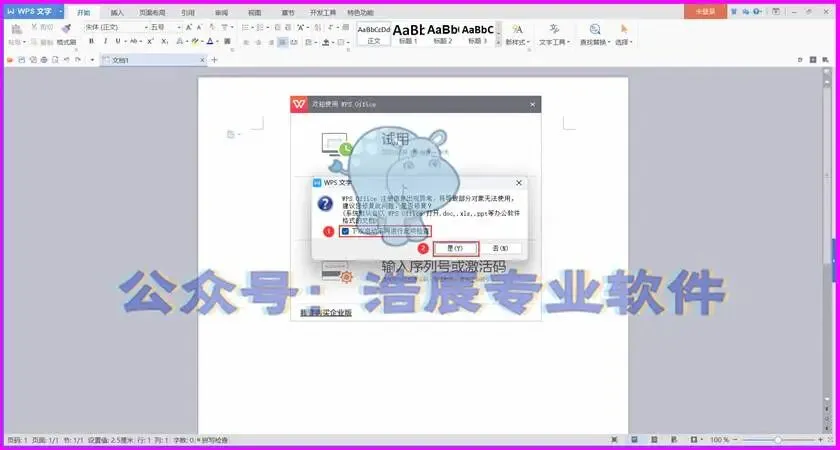
Task: Click the 推荐购买企业版 link
Action: (x=326, y=313)
